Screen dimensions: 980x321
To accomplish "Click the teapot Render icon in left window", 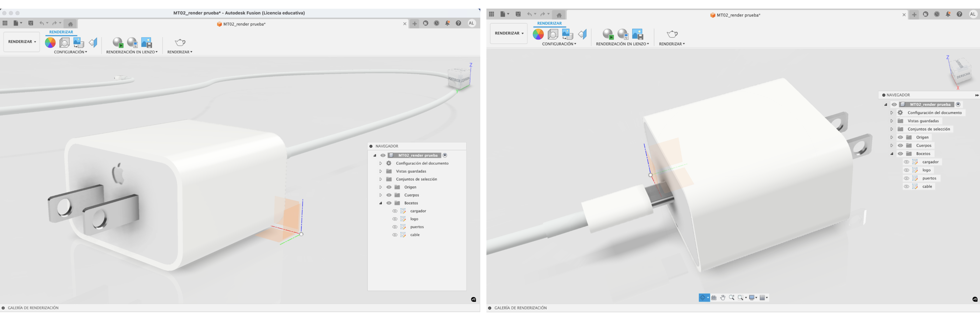I will click(x=180, y=43).
